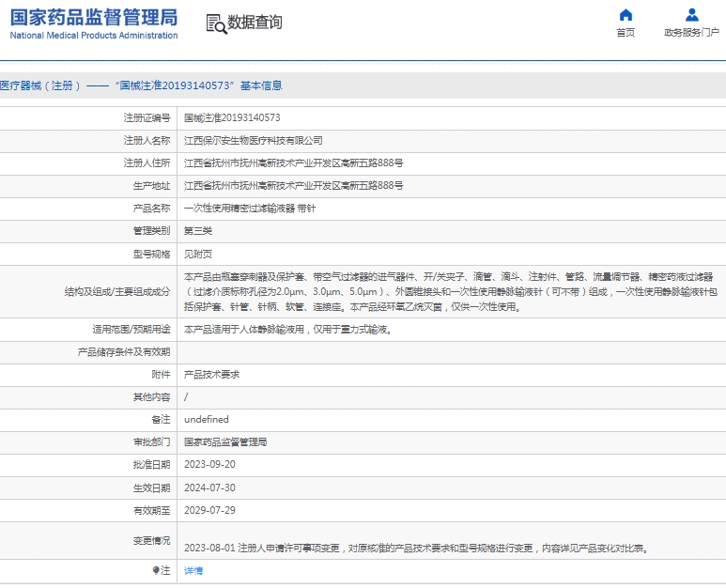Click 江西保尔安生物医疗科技有限公司 registrant name
The width and height of the screenshot is (726, 588).
254,141
